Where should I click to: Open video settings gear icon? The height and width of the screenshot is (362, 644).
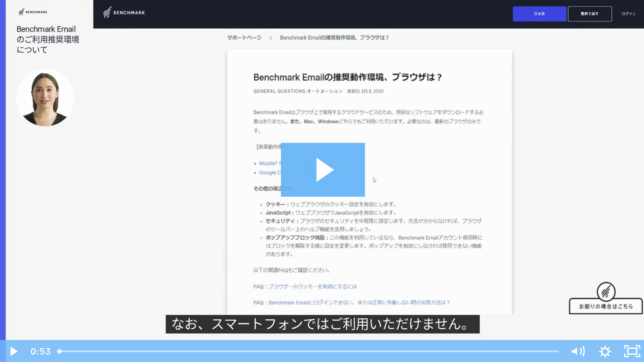pyautogui.click(x=605, y=351)
